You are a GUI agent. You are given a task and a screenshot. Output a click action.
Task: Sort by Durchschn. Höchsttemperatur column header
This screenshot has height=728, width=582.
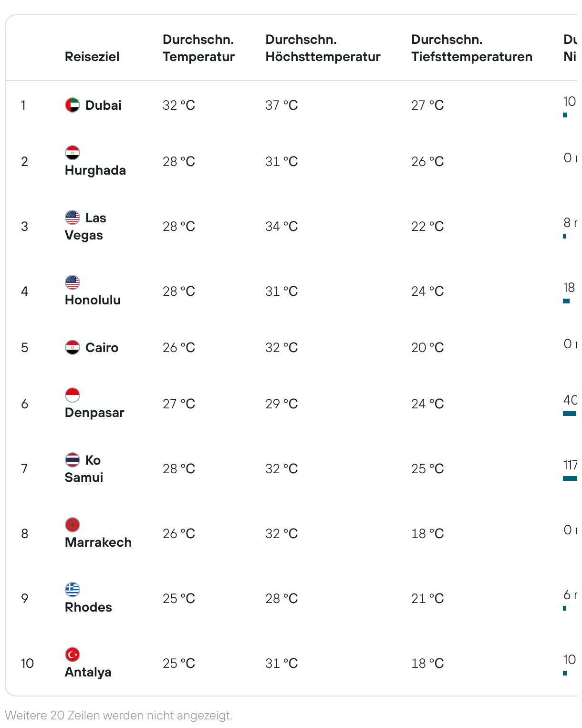pos(323,48)
